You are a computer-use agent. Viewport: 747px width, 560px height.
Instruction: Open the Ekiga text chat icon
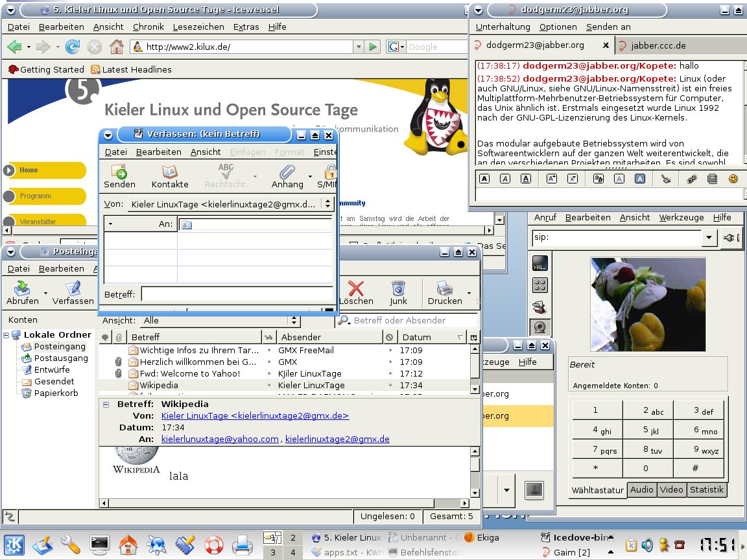click(539, 263)
